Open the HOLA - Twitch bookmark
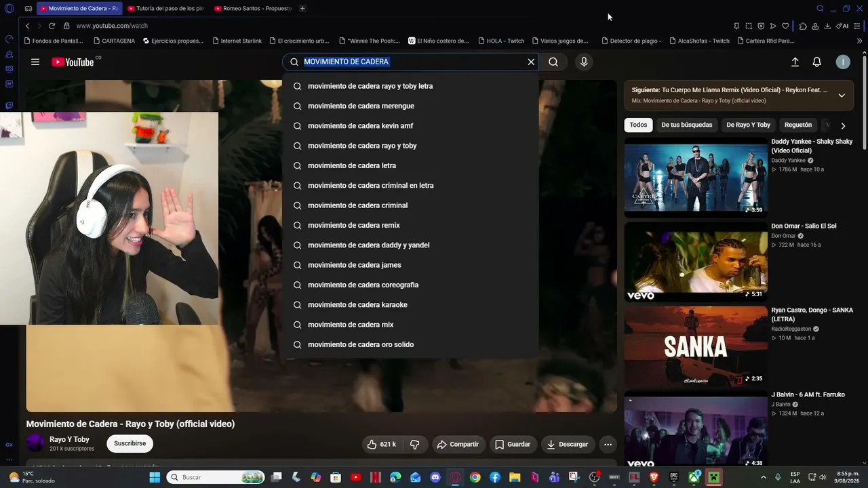This screenshot has height=488, width=868. (500, 41)
